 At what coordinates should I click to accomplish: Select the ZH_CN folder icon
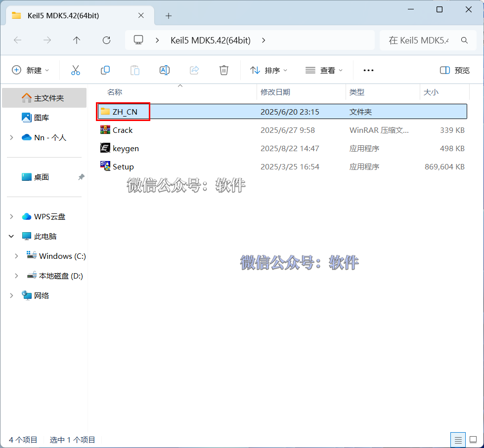[x=105, y=112]
